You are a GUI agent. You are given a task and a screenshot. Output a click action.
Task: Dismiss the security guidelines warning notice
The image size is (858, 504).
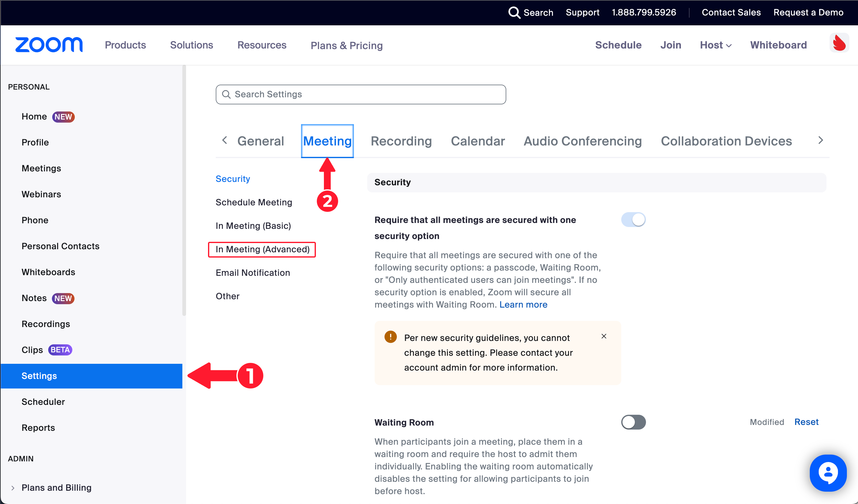(604, 336)
